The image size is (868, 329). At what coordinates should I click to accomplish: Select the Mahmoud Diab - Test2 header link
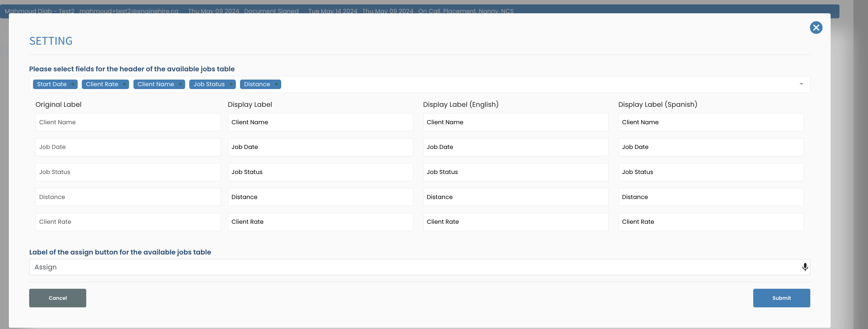tap(41, 11)
